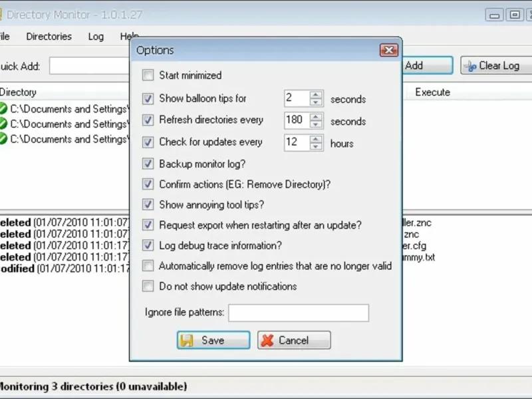
Task: Open the Directories menu
Action: click(49, 37)
